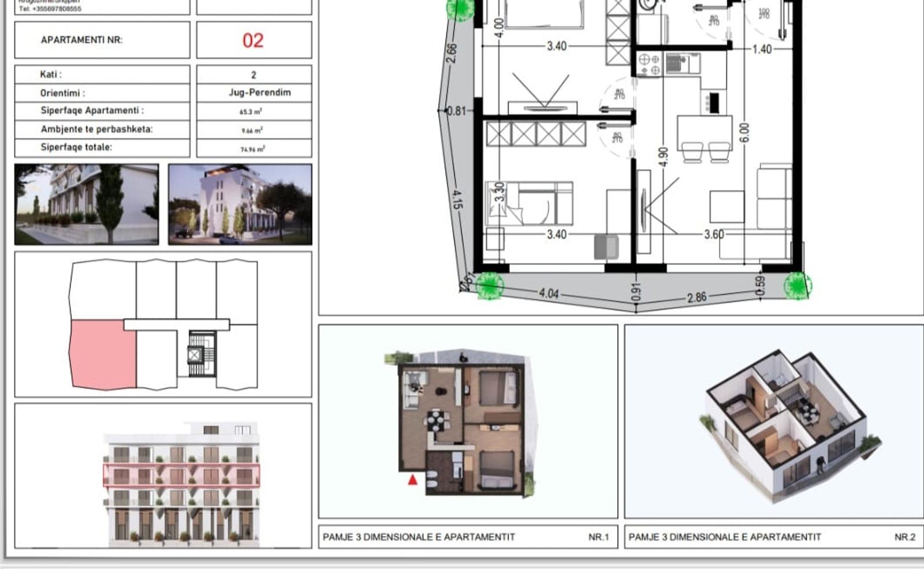Click the "4.00" bedroom dimension
Viewport: 924px width, 569px height.
(x=500, y=28)
